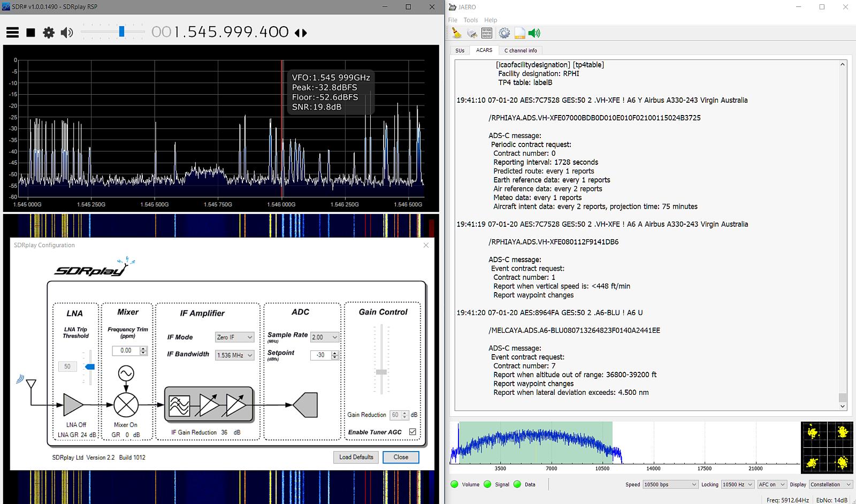Click the LNA Trip Threshold value 50

67,366
